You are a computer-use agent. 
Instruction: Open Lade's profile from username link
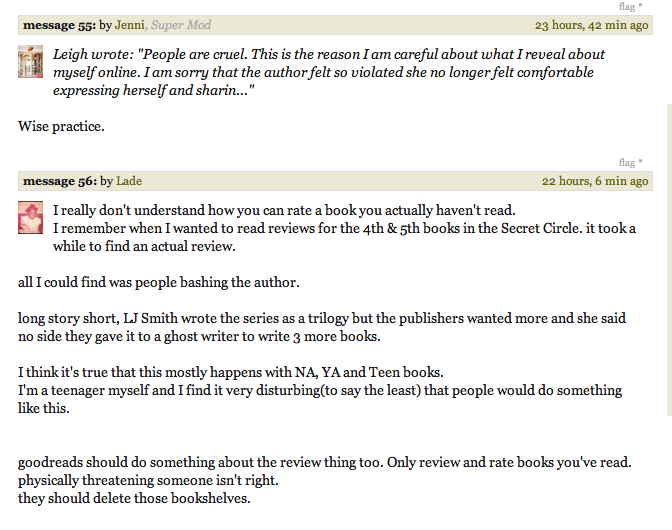pos(129,181)
